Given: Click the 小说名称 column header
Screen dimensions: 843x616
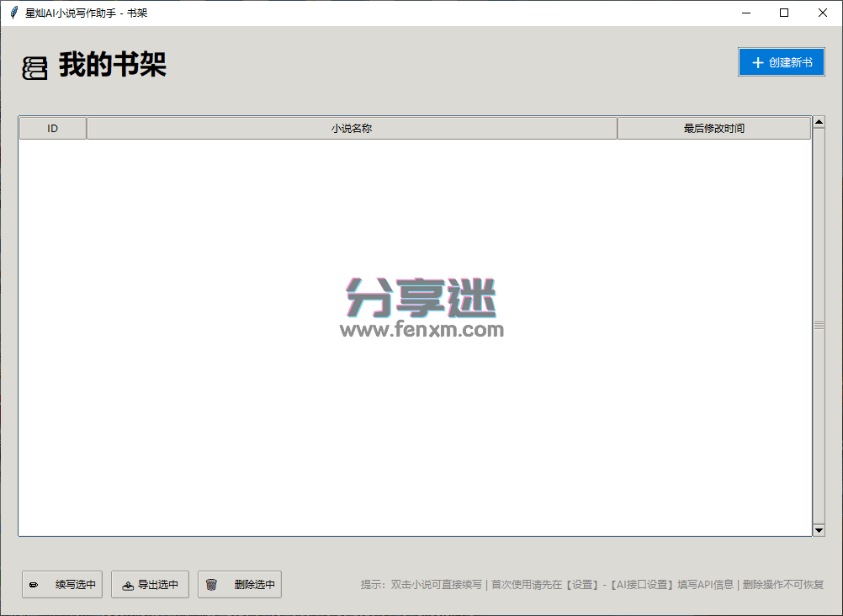Looking at the screenshot, I should click(351, 128).
